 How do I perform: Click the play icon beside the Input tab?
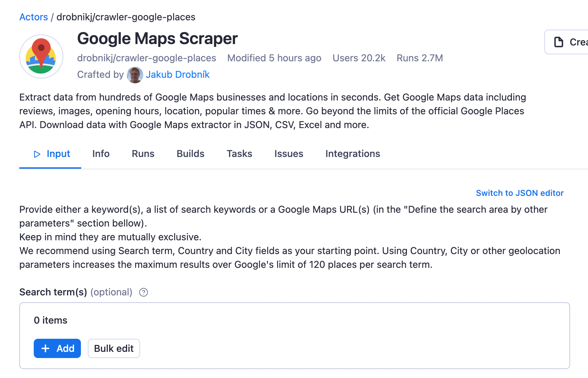pyautogui.click(x=37, y=154)
